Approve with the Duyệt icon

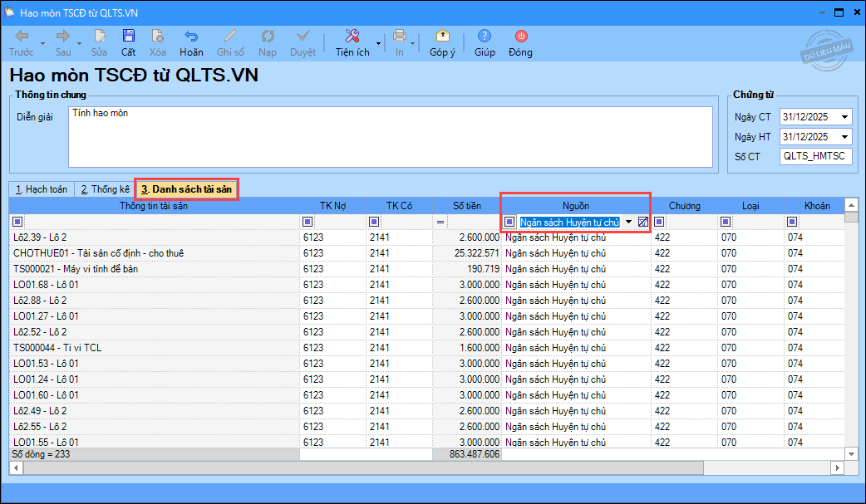point(303,37)
